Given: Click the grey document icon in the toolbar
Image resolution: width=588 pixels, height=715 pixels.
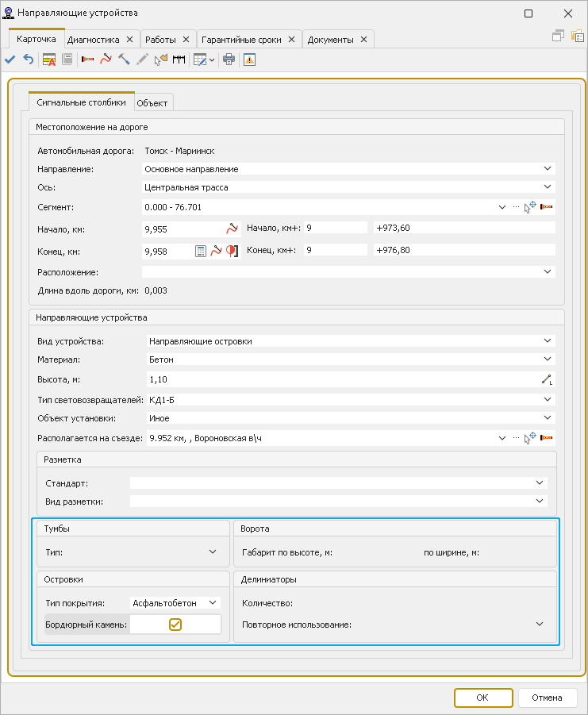Looking at the screenshot, I should 67,60.
